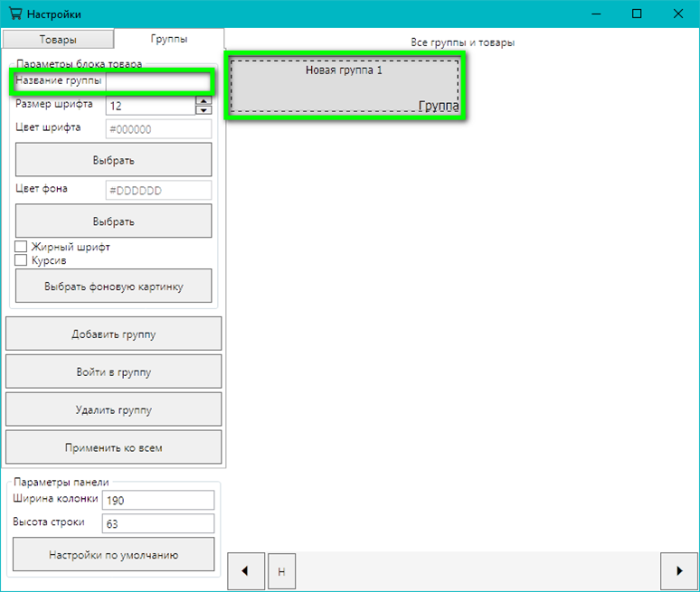The image size is (700, 592).
Task: Click 'Выбрать' under the background color field
Action: click(x=113, y=221)
